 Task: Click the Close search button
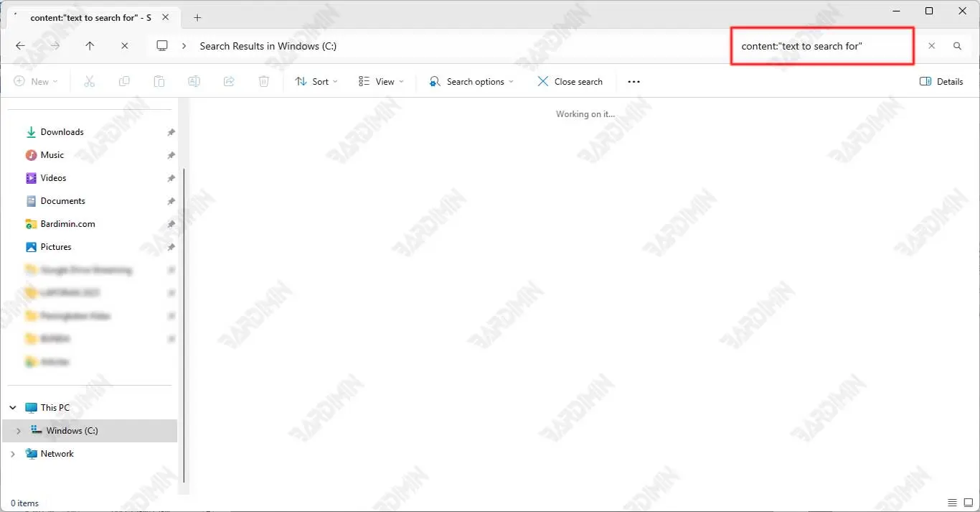point(570,82)
